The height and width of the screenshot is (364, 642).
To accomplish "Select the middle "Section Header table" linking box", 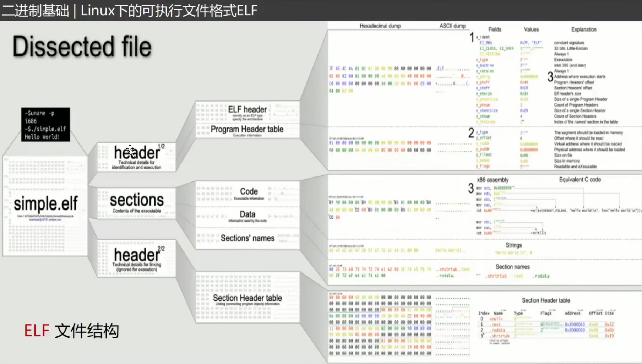I will click(247, 297).
